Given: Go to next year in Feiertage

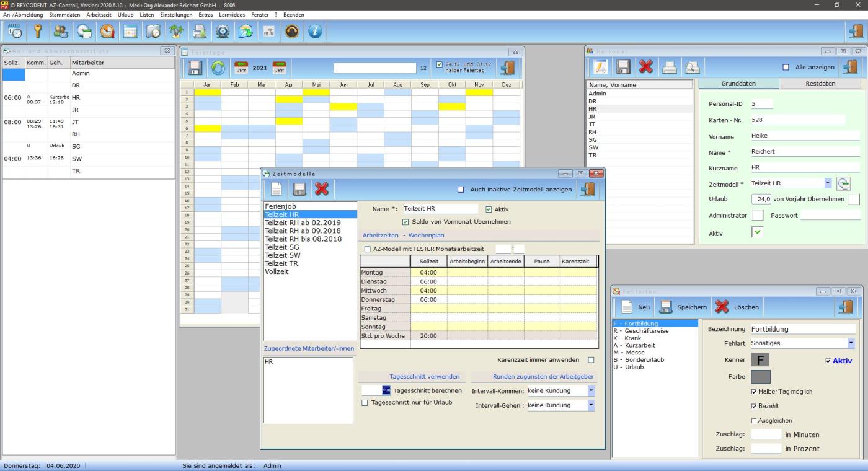Looking at the screenshot, I should 279,68.
